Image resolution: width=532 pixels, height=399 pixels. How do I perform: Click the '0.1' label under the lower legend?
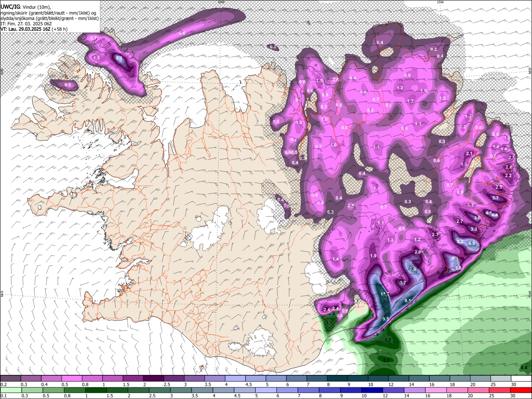3,396
